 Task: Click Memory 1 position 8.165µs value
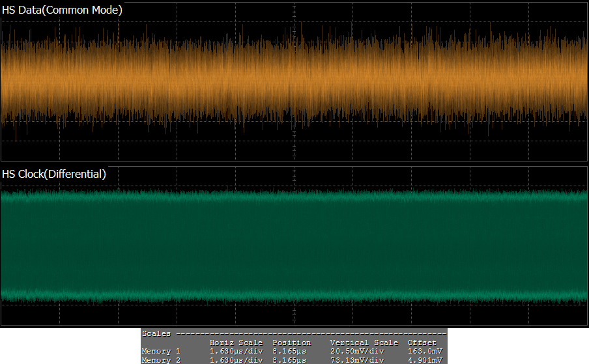(x=289, y=352)
